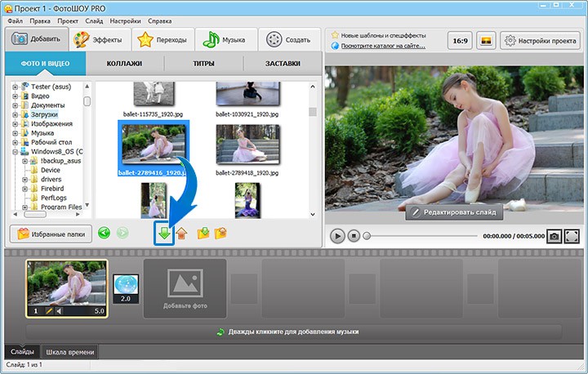Click the green down-arrow add to project icon
This screenshot has height=374, width=588.
[165, 234]
